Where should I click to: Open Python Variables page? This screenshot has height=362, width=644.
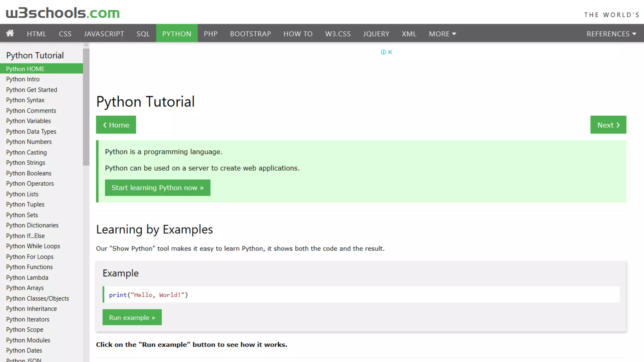coord(42,121)
